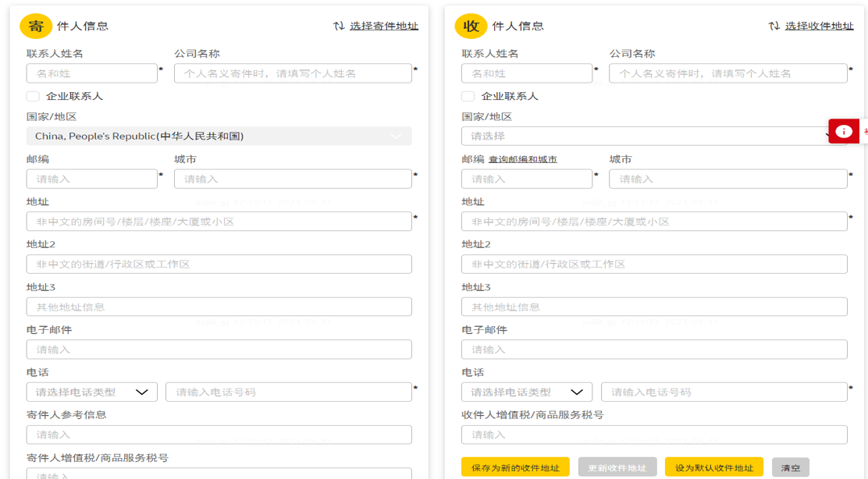The height and width of the screenshot is (479, 868).
Task: Focus the 收件人增值税/商品服务税号 field
Action: pos(654,435)
